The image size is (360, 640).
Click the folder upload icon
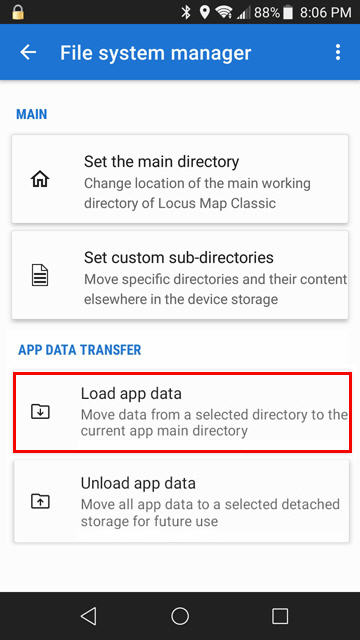point(40,501)
